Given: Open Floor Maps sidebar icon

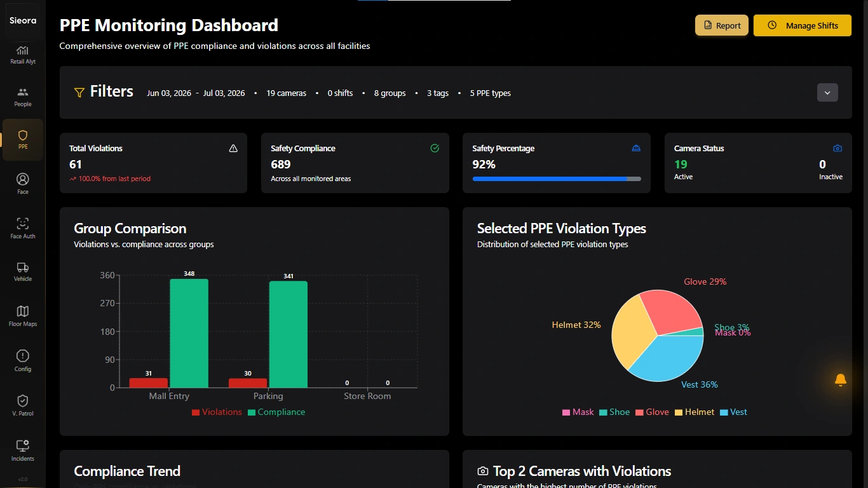Looking at the screenshot, I should (x=23, y=316).
